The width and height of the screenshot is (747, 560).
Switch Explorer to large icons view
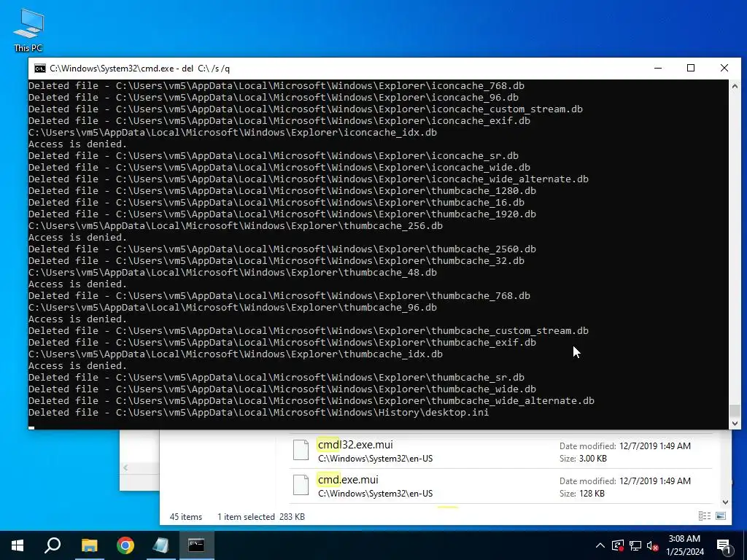click(x=721, y=516)
